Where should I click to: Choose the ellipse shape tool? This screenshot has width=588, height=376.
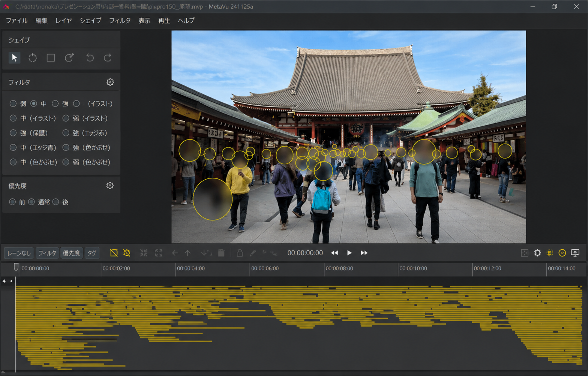tap(33, 58)
